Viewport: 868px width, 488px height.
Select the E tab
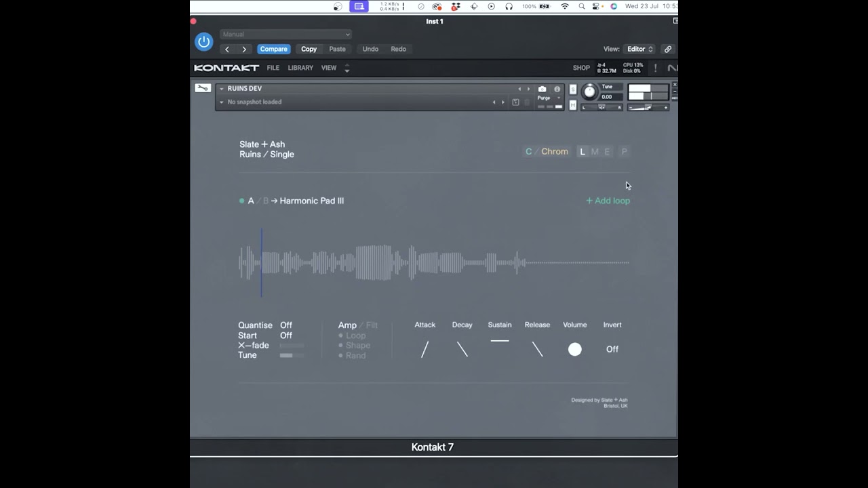(607, 152)
